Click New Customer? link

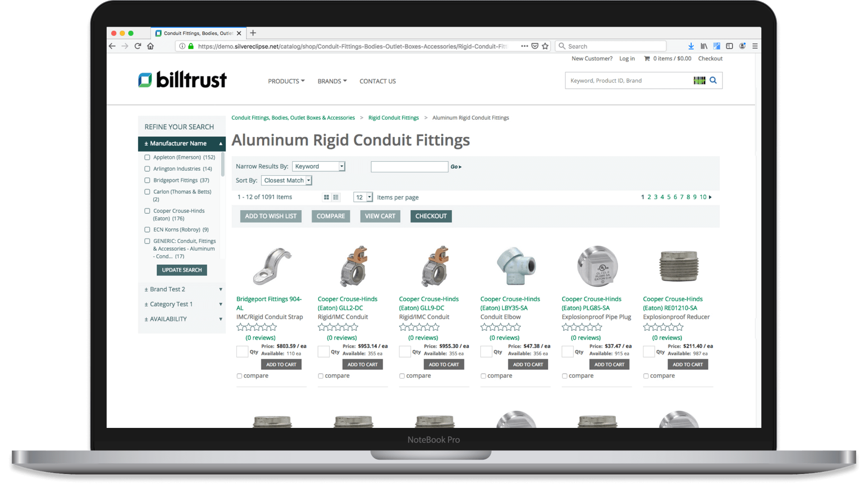[x=592, y=59]
